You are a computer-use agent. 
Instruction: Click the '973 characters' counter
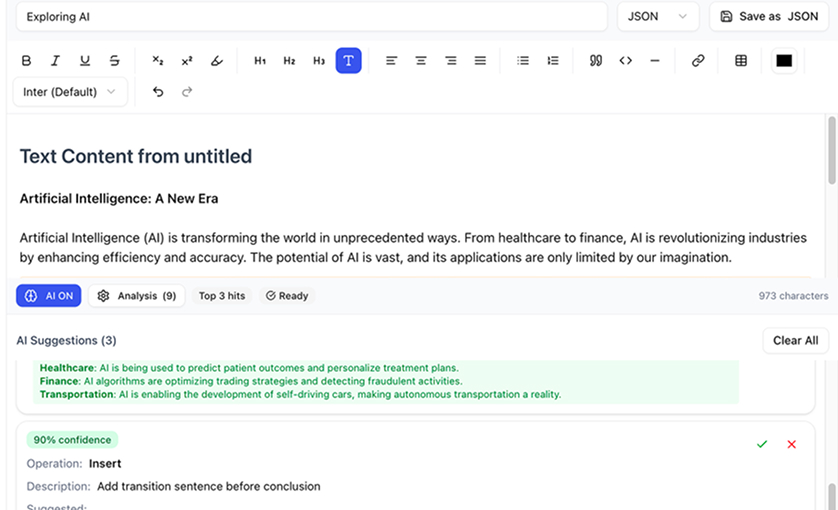(x=793, y=296)
